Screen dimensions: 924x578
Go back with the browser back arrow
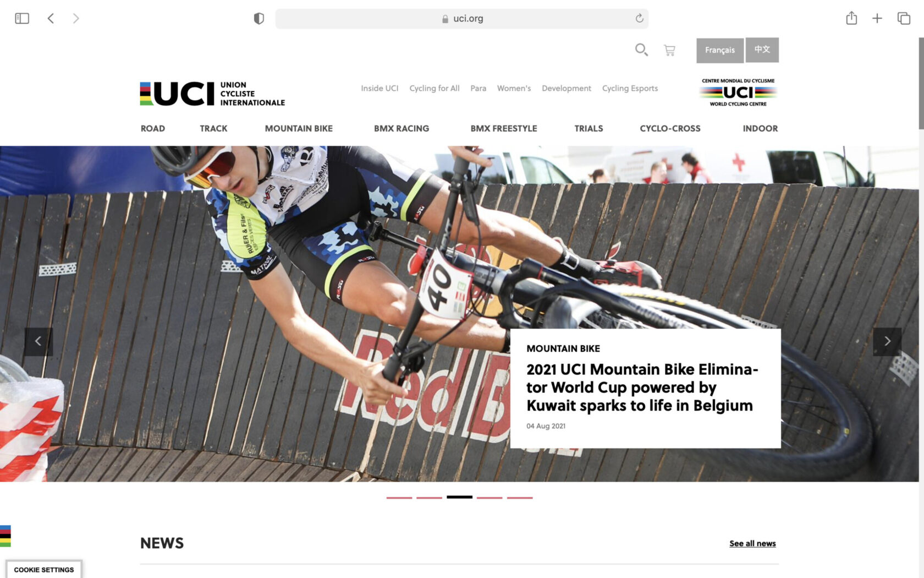51,18
